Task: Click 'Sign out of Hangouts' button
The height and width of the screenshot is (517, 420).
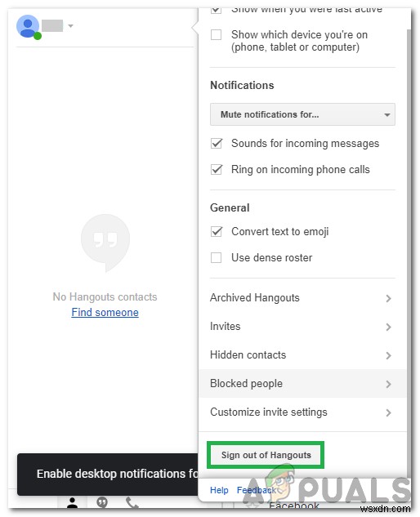Action: pos(266,456)
